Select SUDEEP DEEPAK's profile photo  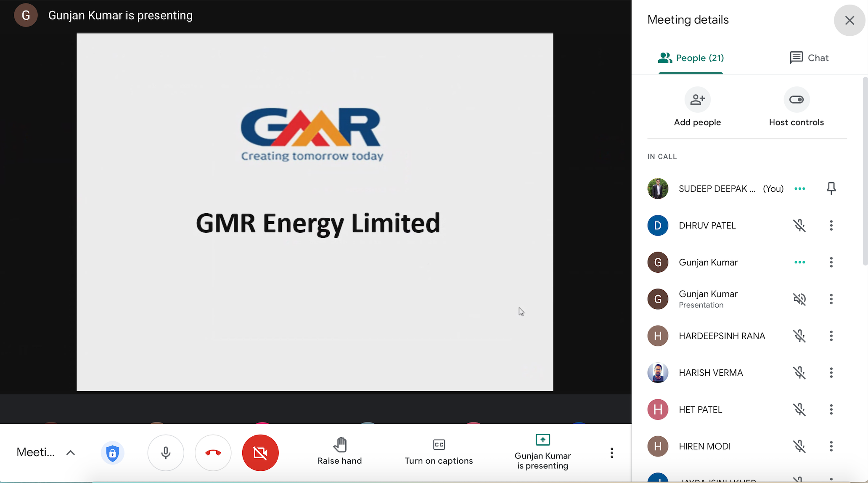pos(658,188)
